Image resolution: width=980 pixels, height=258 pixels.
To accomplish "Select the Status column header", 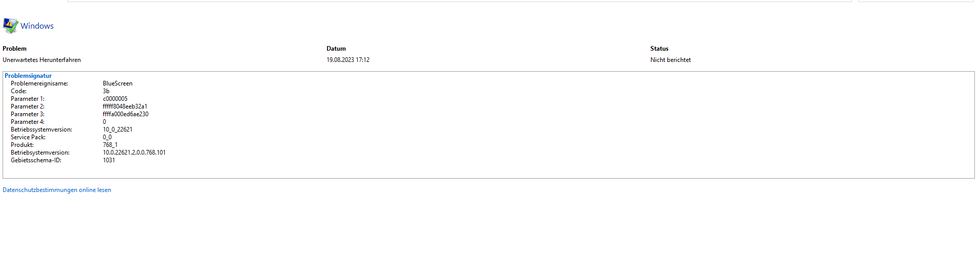I will [659, 49].
